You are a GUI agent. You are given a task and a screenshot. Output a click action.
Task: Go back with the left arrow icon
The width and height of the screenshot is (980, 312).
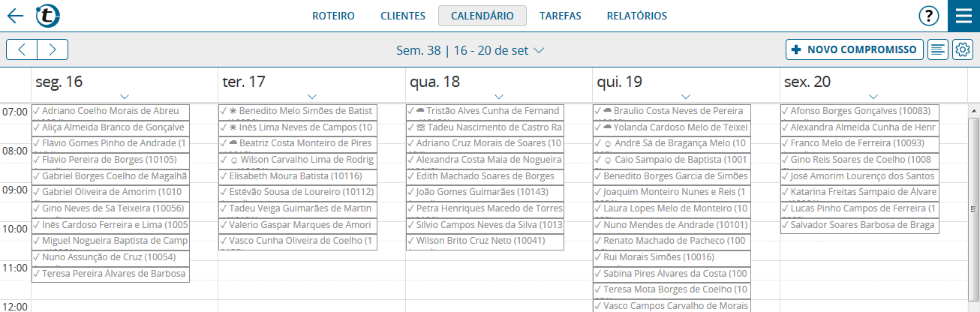pos(15,16)
